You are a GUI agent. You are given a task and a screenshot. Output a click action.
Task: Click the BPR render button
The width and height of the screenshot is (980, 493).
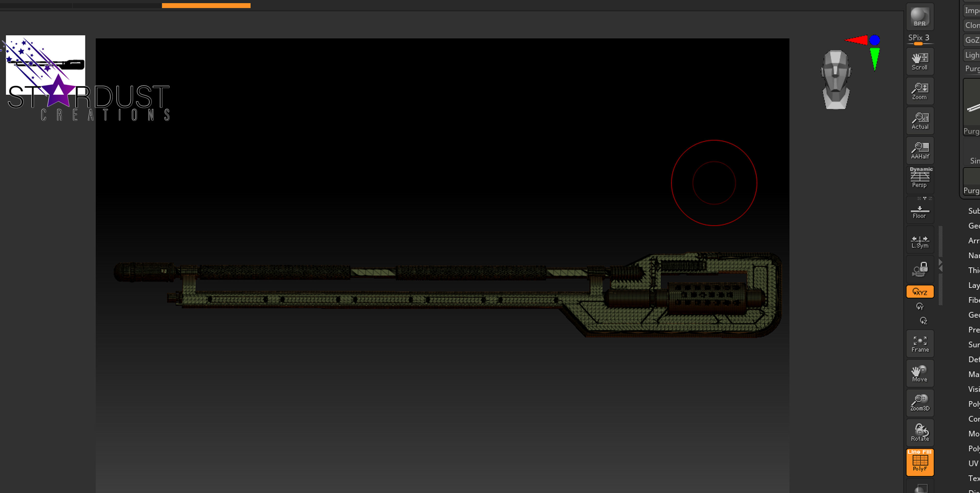(x=920, y=17)
